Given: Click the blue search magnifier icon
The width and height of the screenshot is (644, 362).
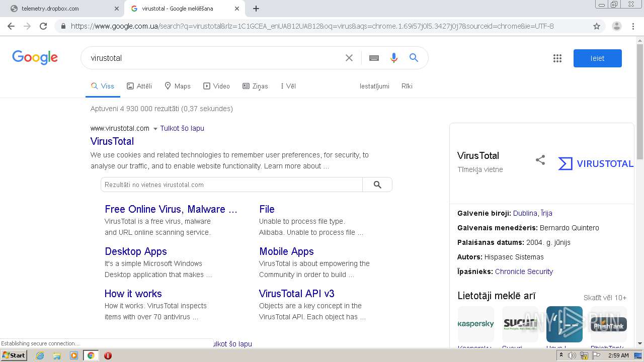Looking at the screenshot, I should coord(414,58).
